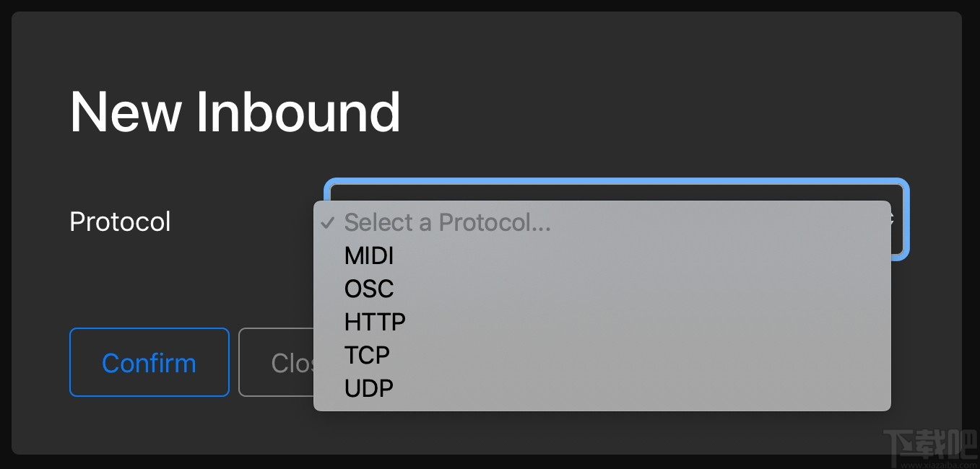
Task: Click empty dialog area right of the 'New Inbound' title
Action: pyautogui.click(x=650, y=112)
